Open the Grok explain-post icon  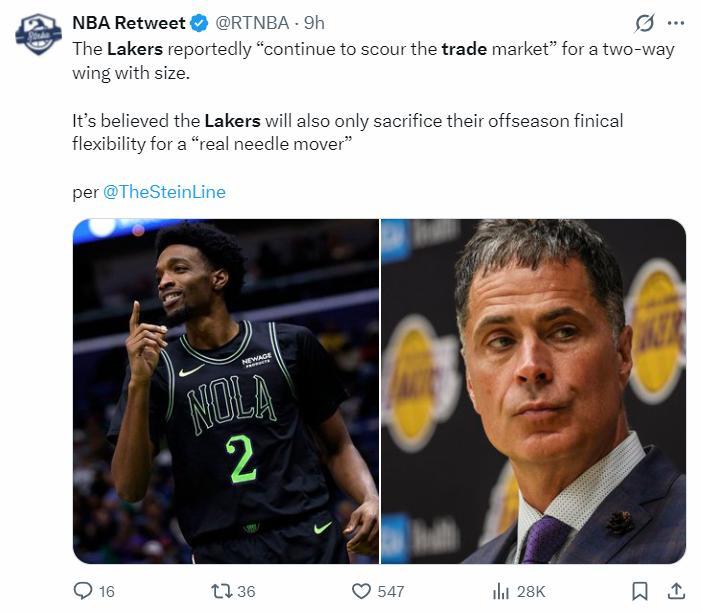[645, 23]
